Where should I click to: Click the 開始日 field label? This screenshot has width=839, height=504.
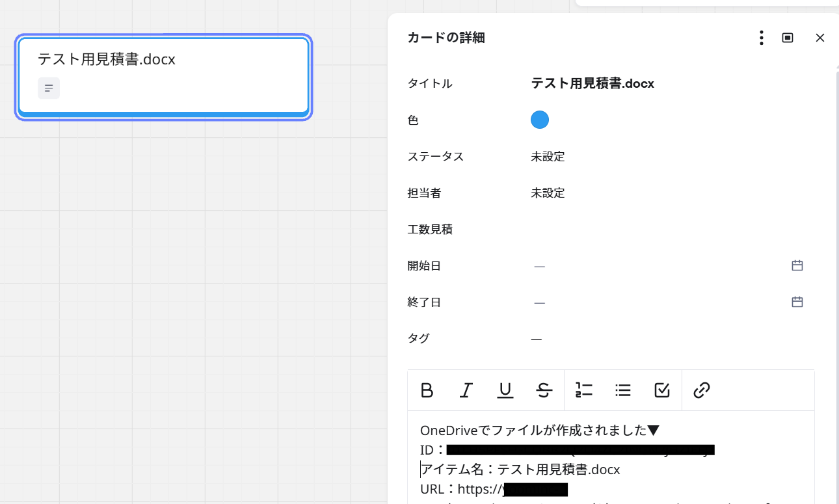pyautogui.click(x=424, y=266)
